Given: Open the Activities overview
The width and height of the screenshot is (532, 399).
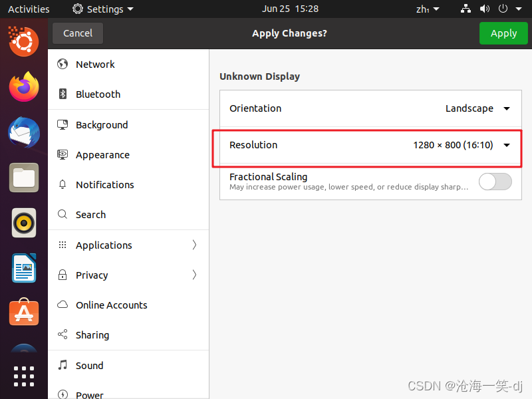Looking at the screenshot, I should [29, 9].
